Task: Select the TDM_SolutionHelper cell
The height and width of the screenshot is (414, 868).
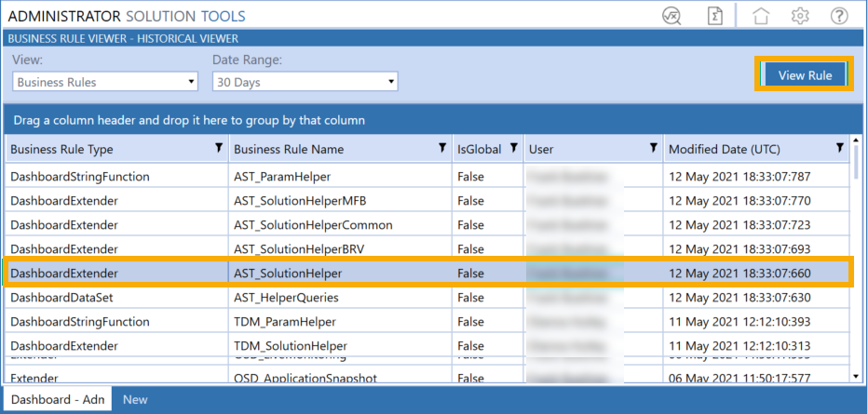Action: click(341, 346)
